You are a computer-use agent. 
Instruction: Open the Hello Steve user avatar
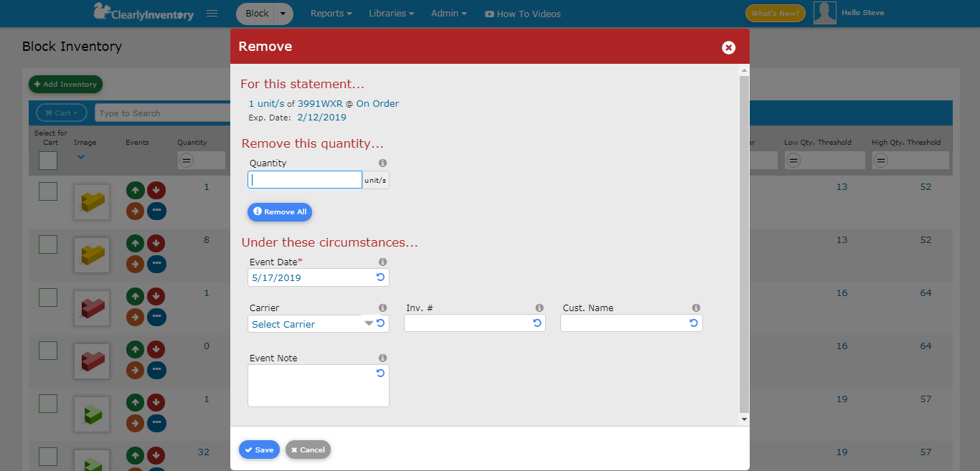point(825,13)
